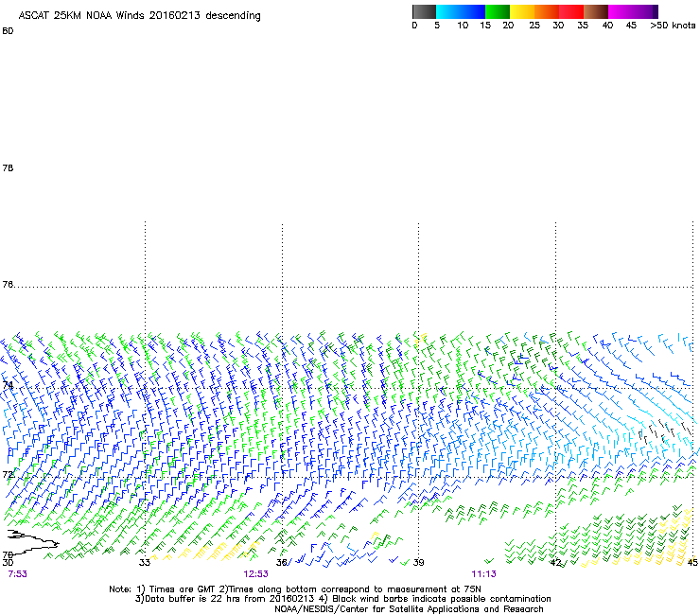Click the longitude label '39'
This screenshot has width=700, height=615.
point(418,562)
